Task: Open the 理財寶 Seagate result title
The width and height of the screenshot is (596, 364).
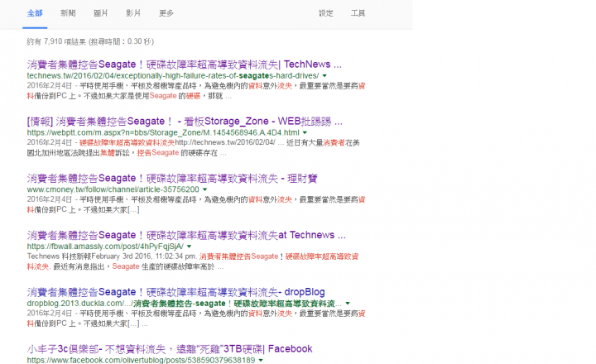Action: 172,178
